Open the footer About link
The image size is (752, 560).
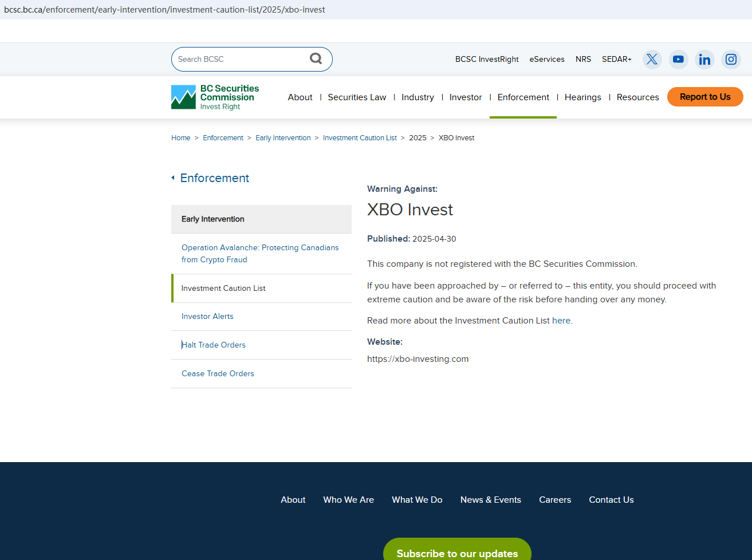tap(293, 500)
